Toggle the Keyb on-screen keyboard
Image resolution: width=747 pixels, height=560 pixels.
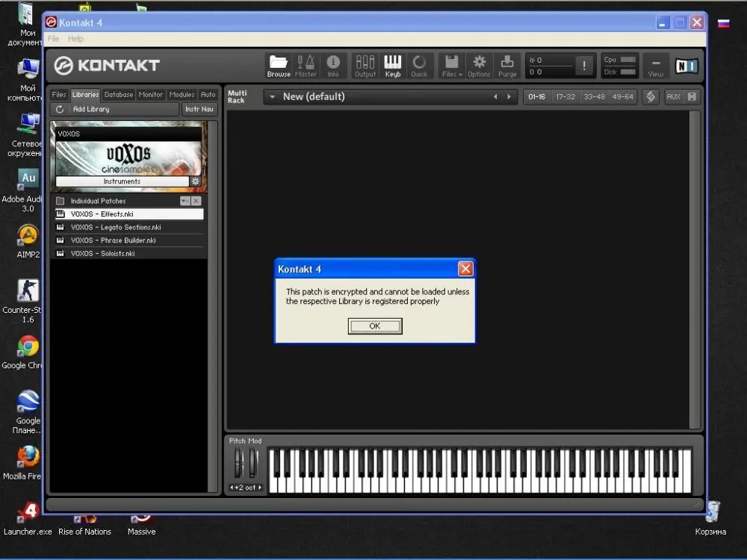pos(393,66)
